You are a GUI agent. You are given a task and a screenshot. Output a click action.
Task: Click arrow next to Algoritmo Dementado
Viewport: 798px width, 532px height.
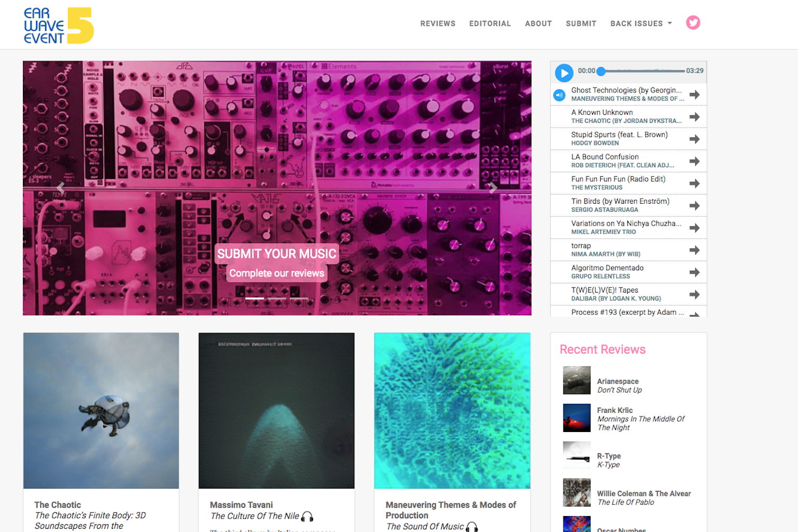[x=694, y=272]
